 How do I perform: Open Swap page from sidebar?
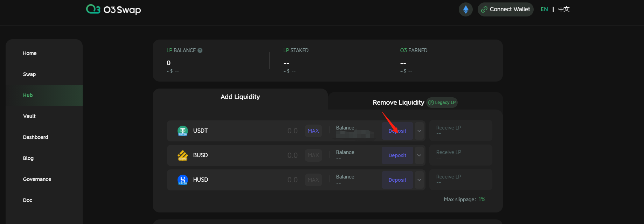29,74
